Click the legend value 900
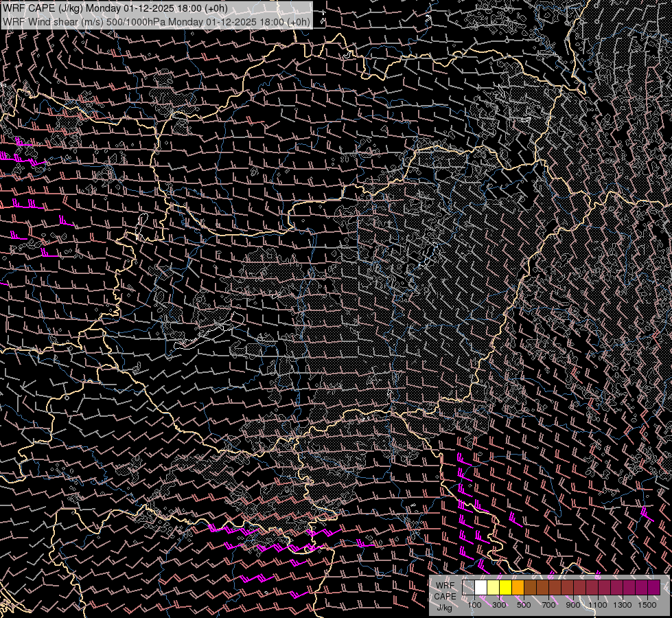Screen dimensions: 672x618 coord(573,605)
